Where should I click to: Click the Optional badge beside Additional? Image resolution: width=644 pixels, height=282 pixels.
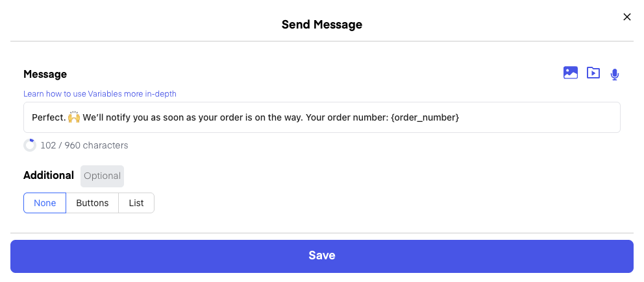point(102,176)
